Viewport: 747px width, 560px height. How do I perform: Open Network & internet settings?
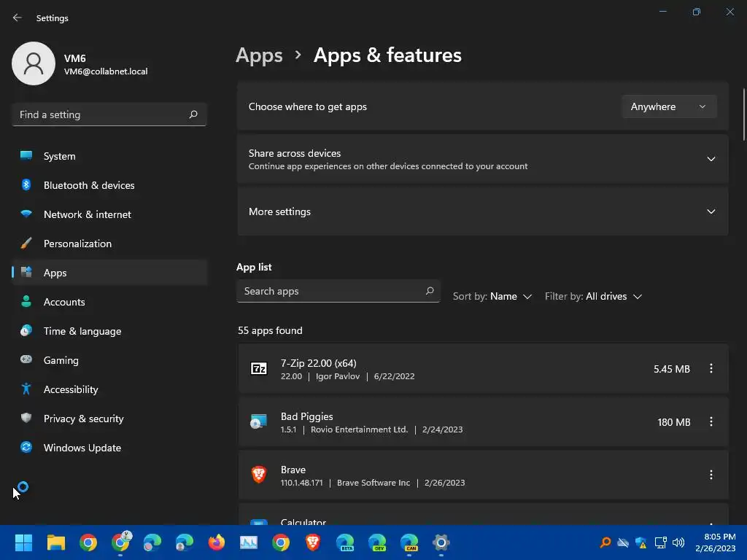coord(109,214)
